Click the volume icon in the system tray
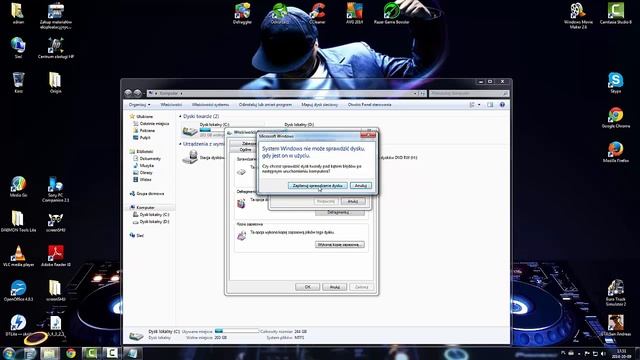Screen dimensions: 640x360 coord(603,353)
